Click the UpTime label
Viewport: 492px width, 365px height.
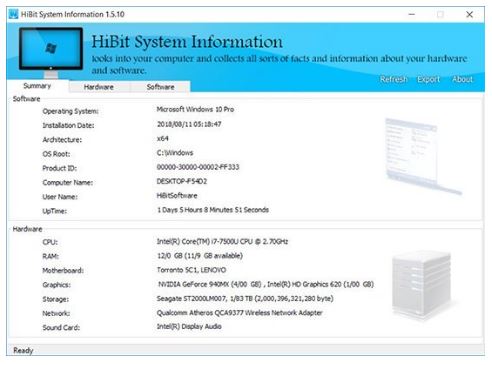(55, 211)
